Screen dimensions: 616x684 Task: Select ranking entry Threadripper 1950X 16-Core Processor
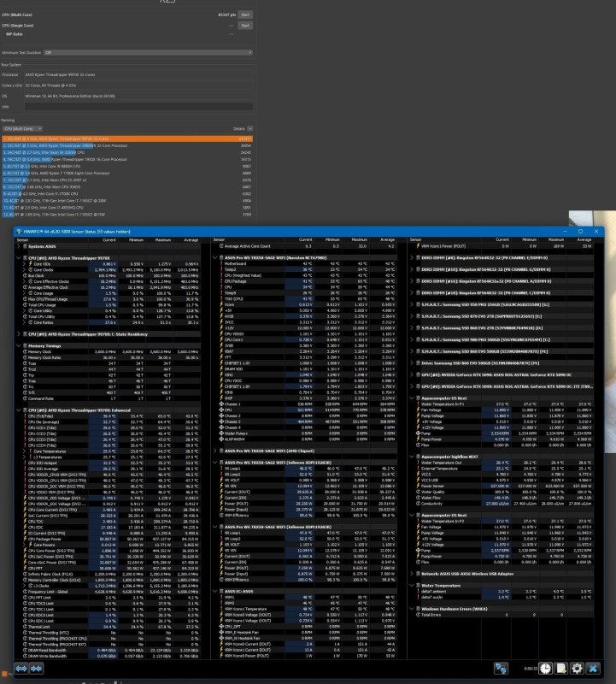127,160
